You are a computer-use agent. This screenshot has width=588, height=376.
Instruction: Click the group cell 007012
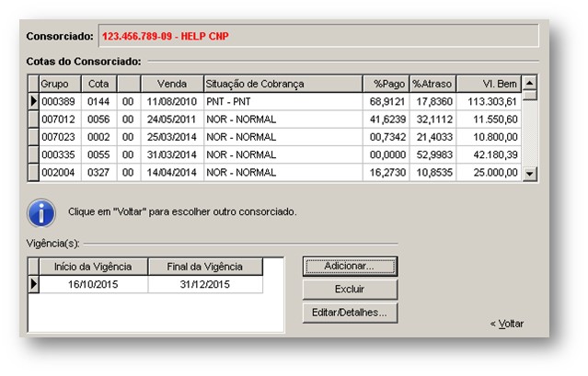click(60, 120)
